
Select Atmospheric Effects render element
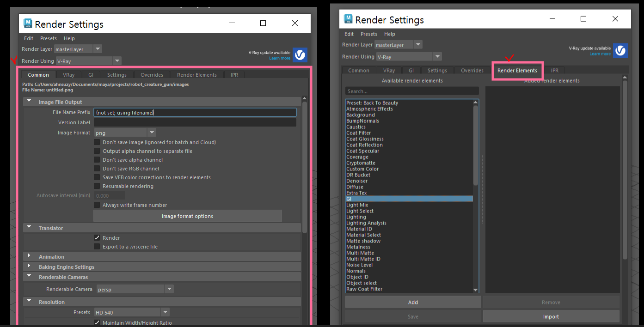[370, 109]
